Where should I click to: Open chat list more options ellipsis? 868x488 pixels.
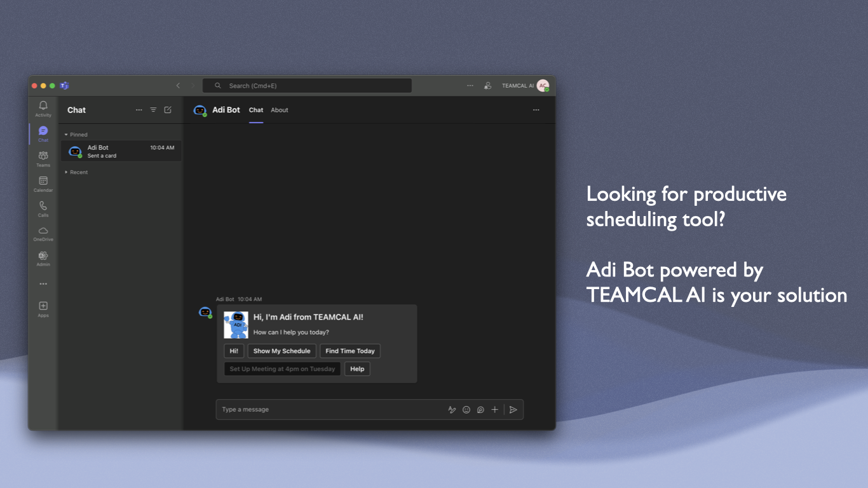[139, 110]
